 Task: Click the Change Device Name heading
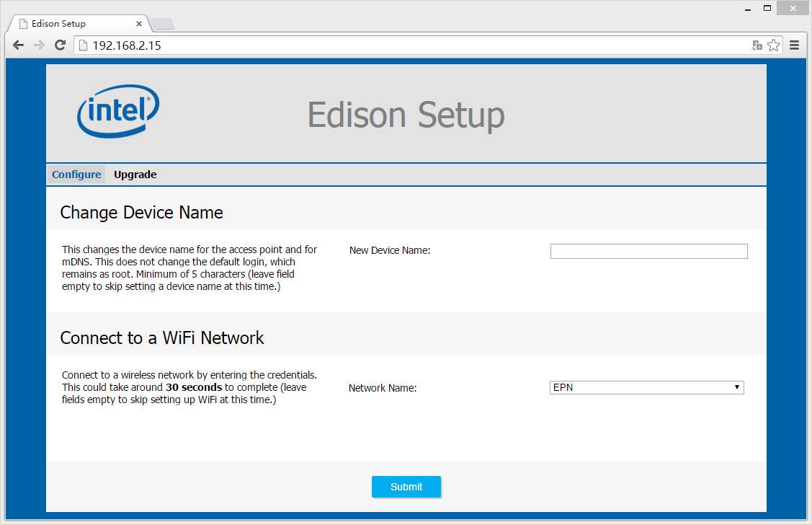[x=141, y=213]
